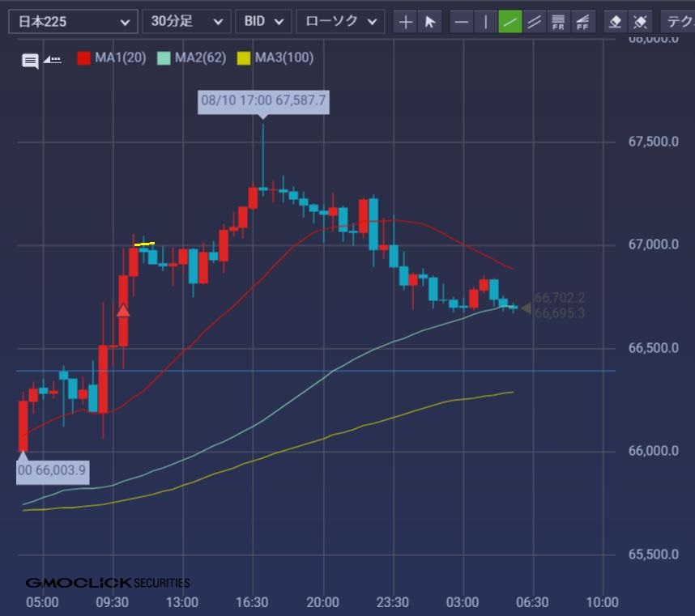
Task: Toggle the green trend line tool
Action: tap(510, 22)
